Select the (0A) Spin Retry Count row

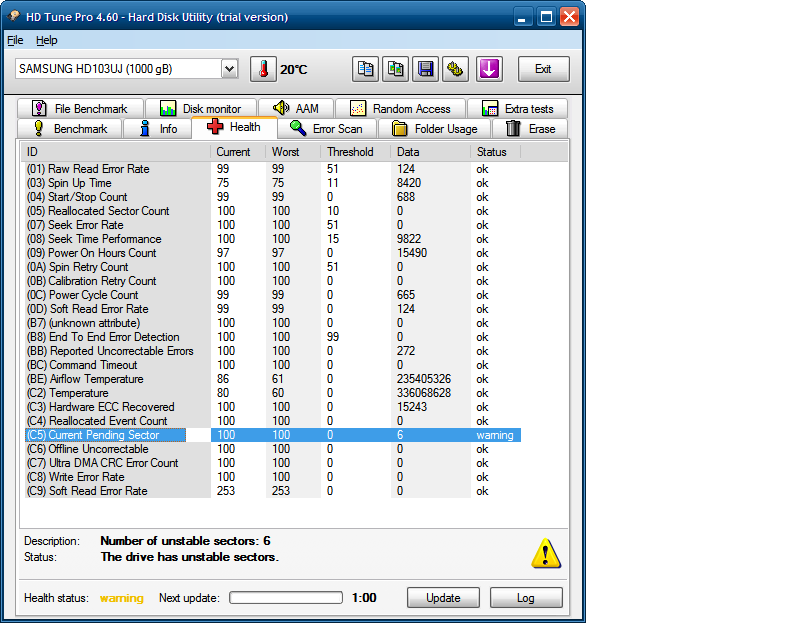(271, 267)
